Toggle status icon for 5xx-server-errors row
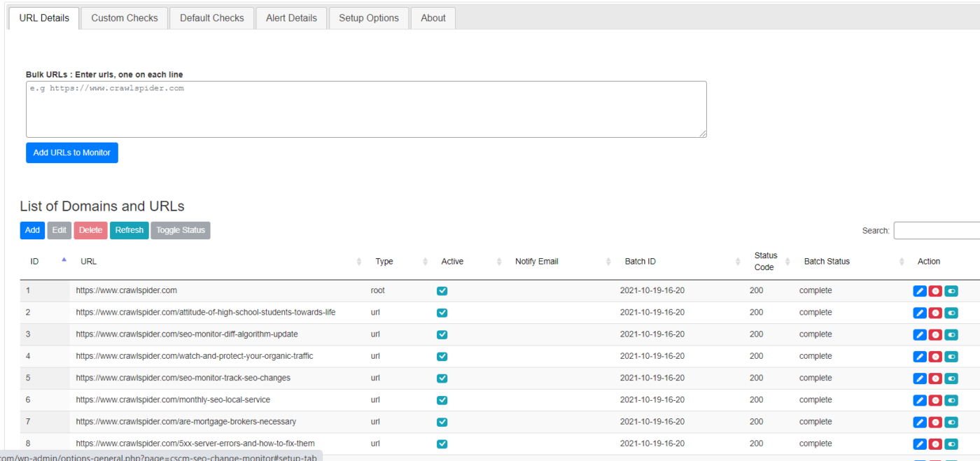This screenshot has height=461, width=980. click(951, 444)
